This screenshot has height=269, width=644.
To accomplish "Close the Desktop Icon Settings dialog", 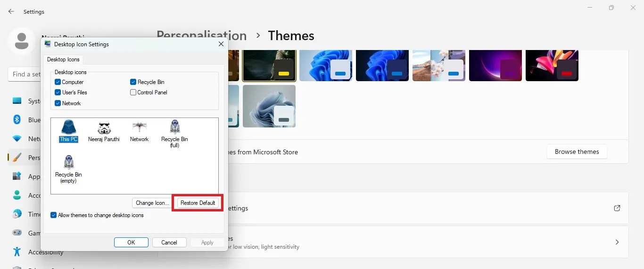I will (221, 44).
